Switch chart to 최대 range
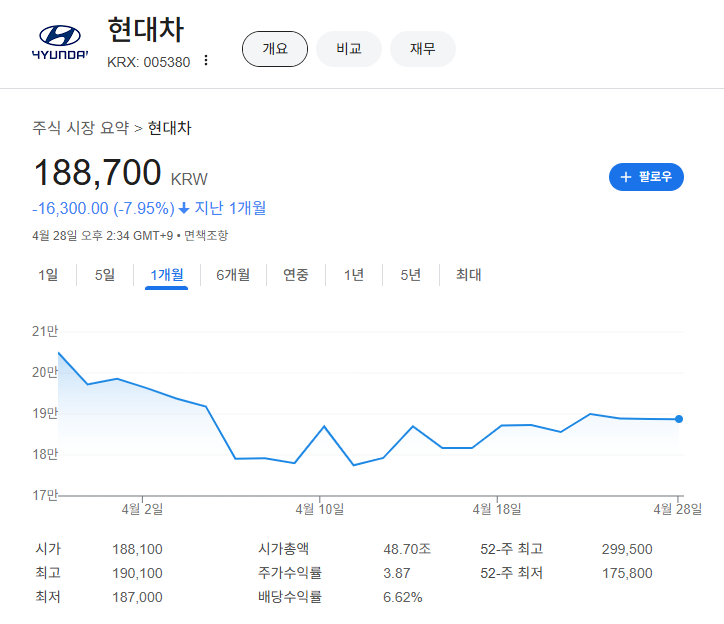Screen dimensions: 724x624 point(468,275)
